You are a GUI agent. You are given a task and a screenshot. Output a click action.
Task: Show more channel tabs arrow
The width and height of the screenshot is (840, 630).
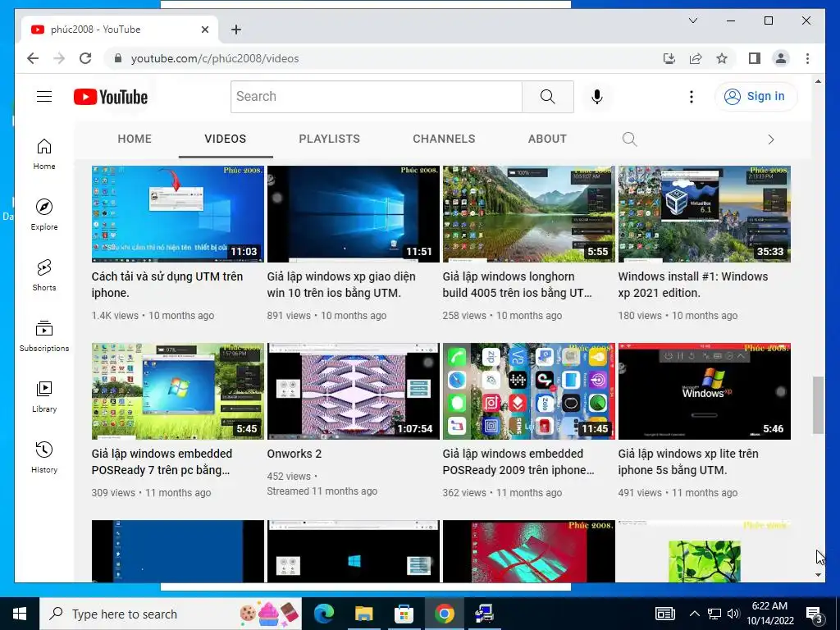click(x=771, y=139)
